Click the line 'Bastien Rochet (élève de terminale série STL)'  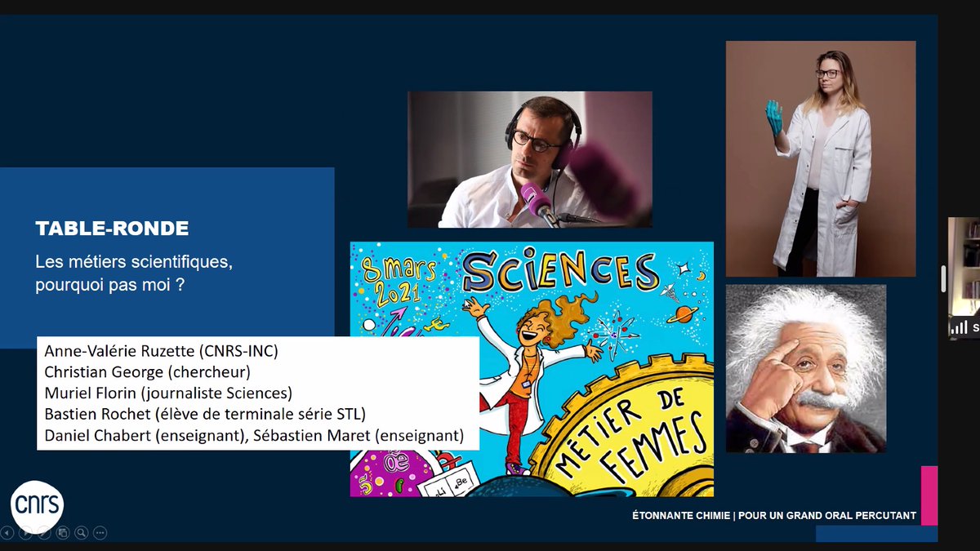click(x=204, y=415)
